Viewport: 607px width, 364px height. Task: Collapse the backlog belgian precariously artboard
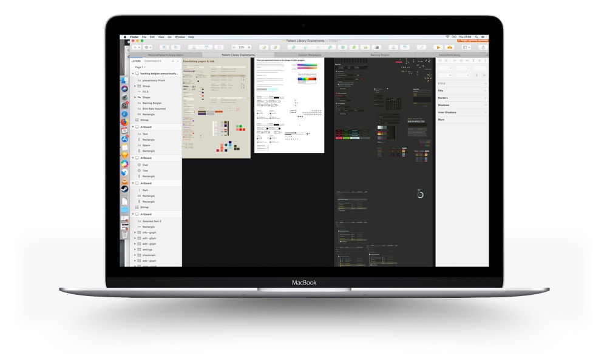tap(133, 73)
